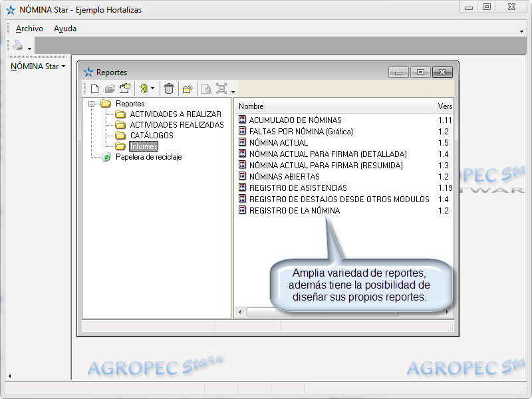Maximize the Reportes window
Screen dimensions: 532x399
[x=420, y=72]
